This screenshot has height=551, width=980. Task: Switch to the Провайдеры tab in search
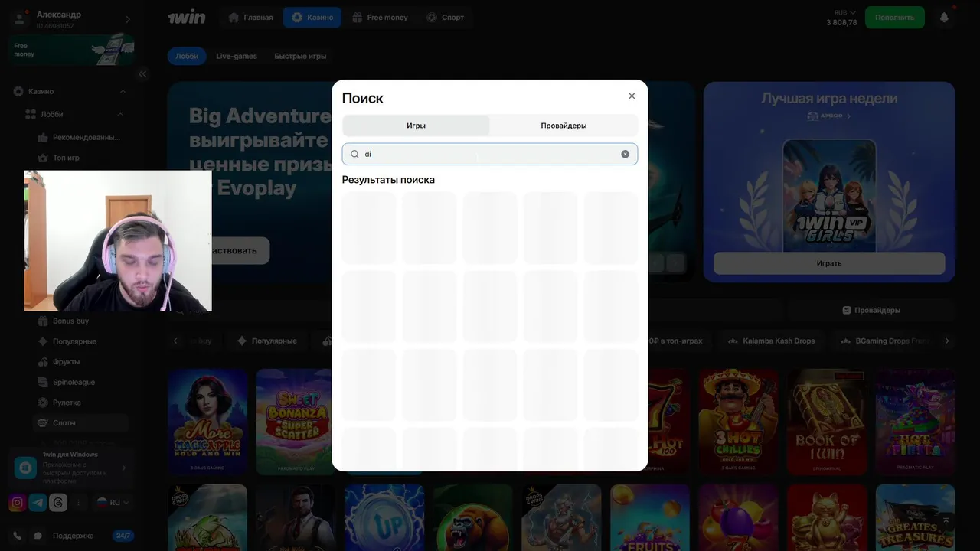point(563,126)
